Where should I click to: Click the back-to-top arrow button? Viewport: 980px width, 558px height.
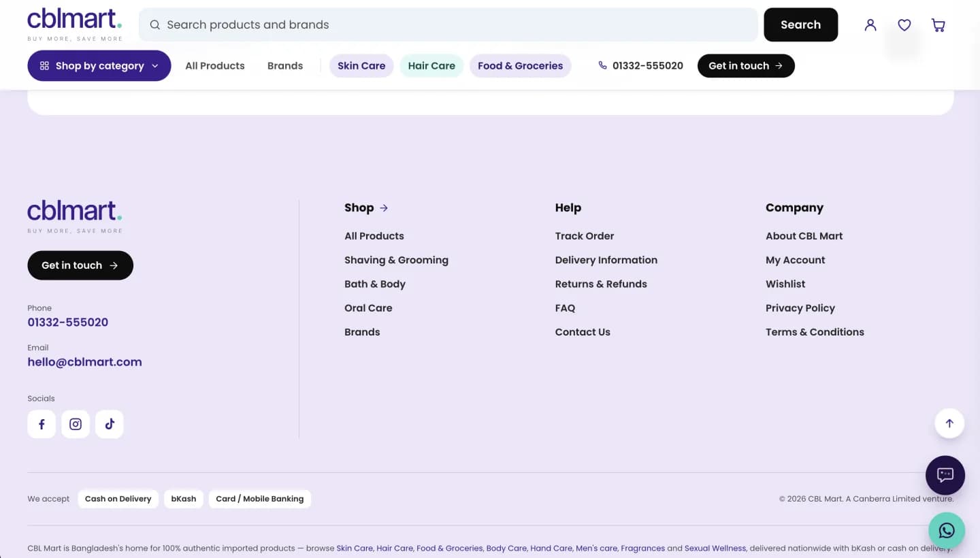click(x=949, y=423)
